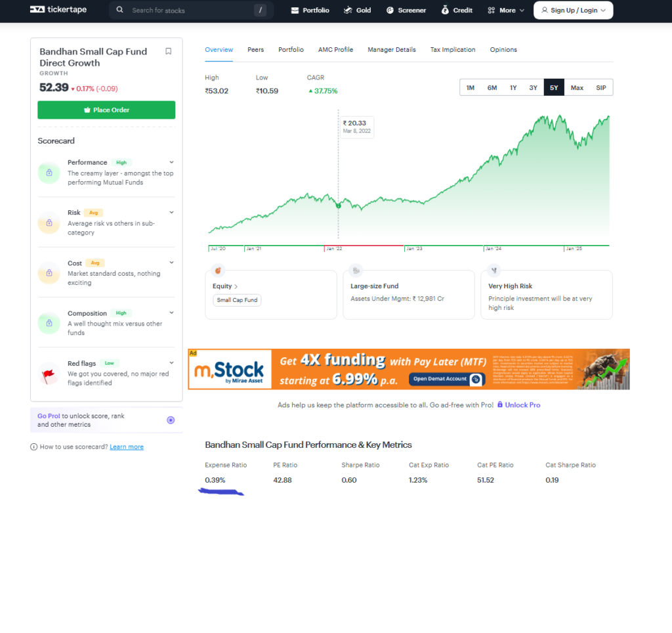The height and width of the screenshot is (633, 672).
Task: Click the Expense Ratio value 0.39%
Action: point(215,480)
